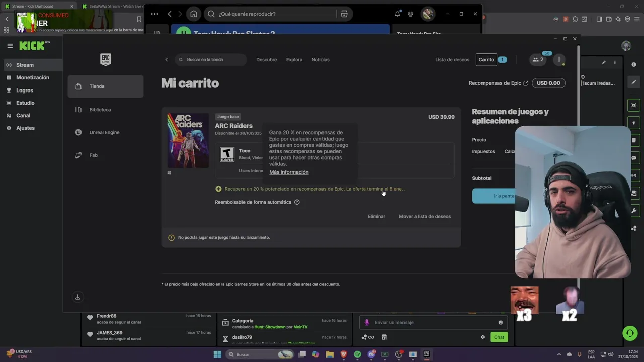Open Lista de deseos link
The height and width of the screenshot is (362, 644).
pos(452,60)
